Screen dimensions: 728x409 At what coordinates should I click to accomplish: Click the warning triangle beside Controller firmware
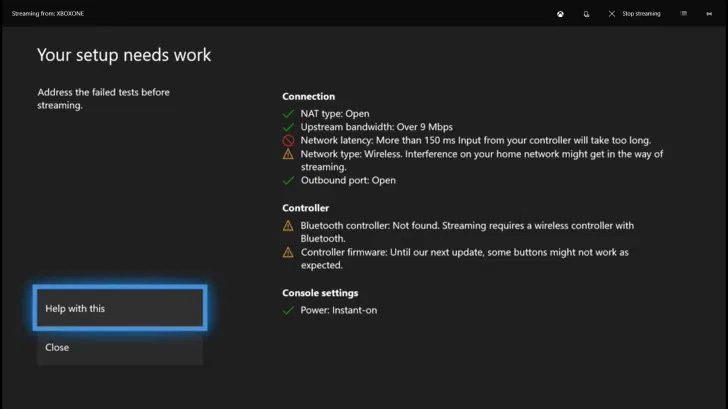(288, 253)
